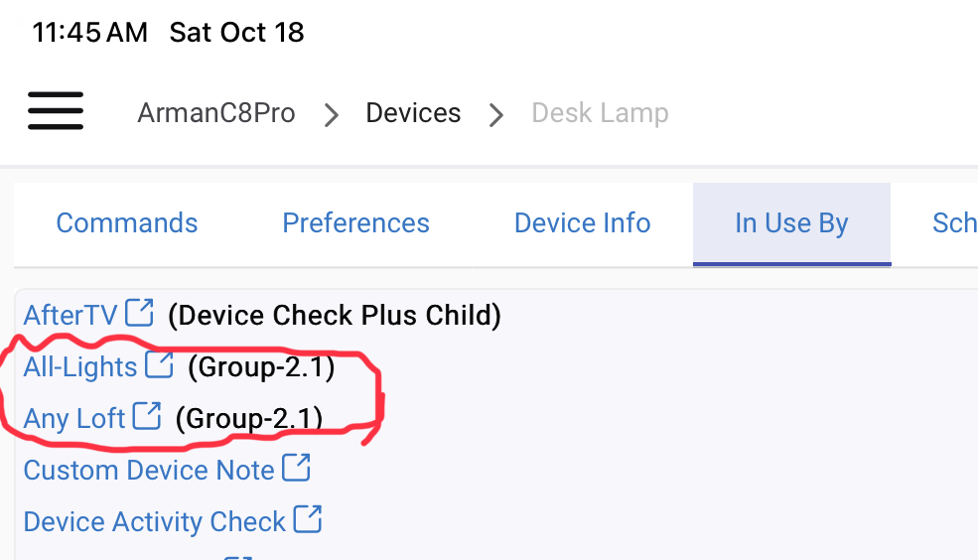Select the In Use By tab
The image size is (978, 560).
coord(791,223)
